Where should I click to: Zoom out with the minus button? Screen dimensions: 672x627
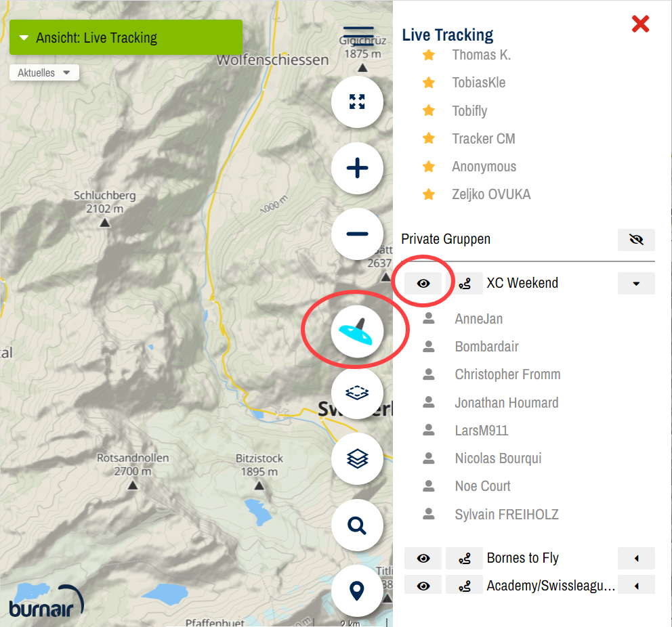357,234
